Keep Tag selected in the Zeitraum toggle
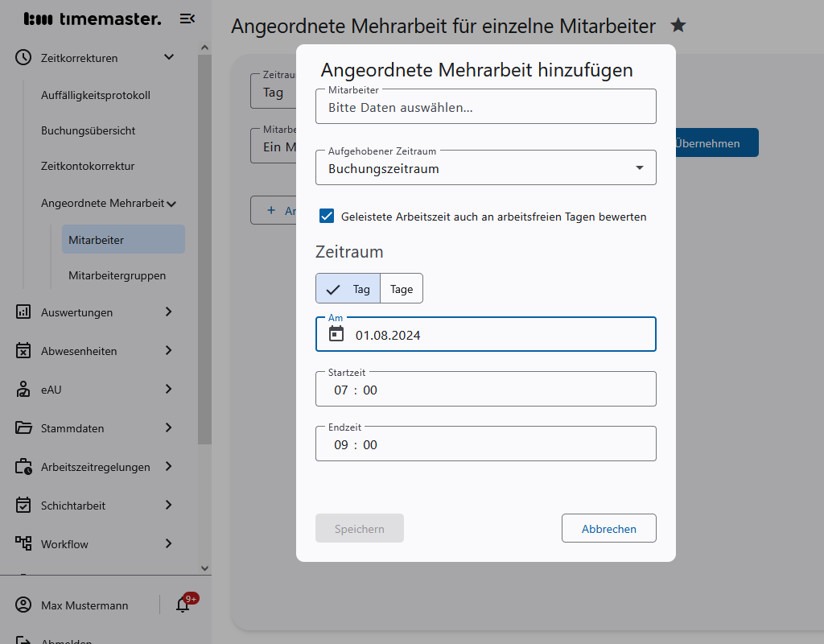The image size is (824, 644). [357, 288]
